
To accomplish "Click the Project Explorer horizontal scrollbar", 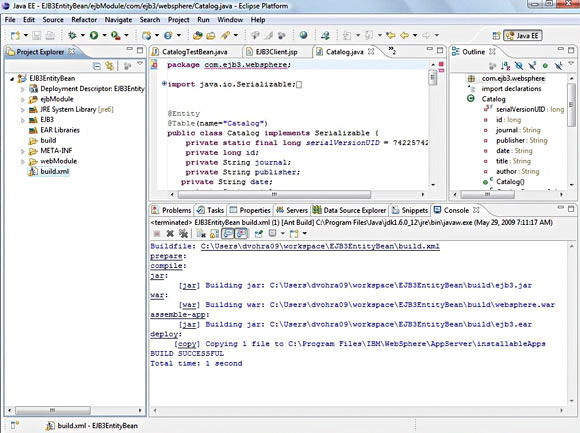I will pyautogui.click(x=53, y=410).
